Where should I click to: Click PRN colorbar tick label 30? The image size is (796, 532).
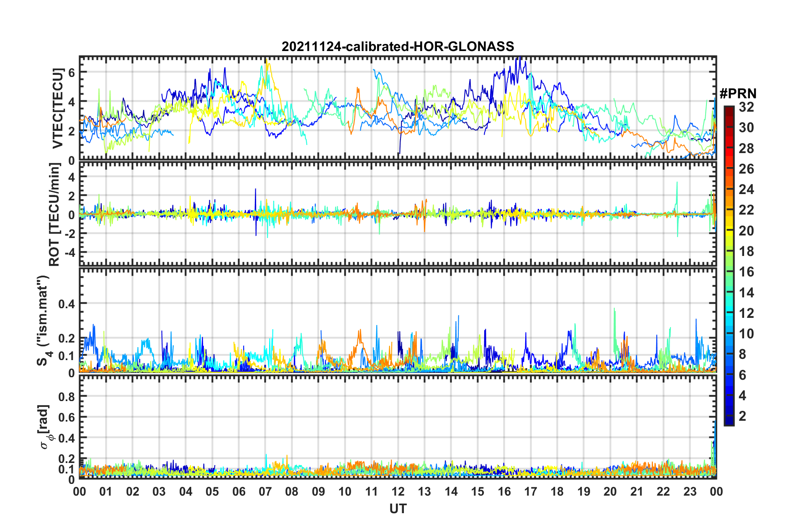point(746,128)
